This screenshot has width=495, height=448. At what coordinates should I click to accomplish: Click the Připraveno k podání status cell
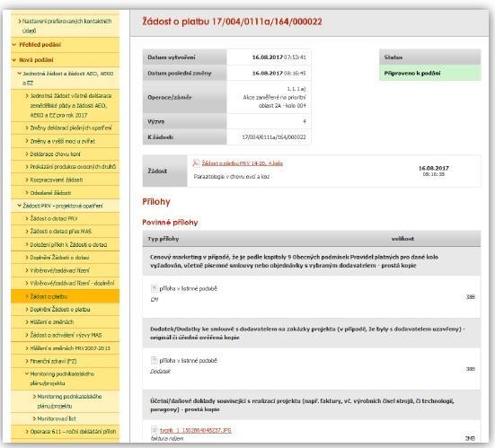pos(430,74)
